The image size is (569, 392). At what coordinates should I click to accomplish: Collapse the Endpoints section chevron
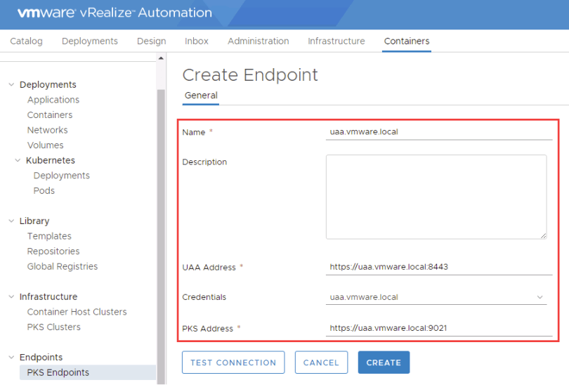click(x=11, y=358)
